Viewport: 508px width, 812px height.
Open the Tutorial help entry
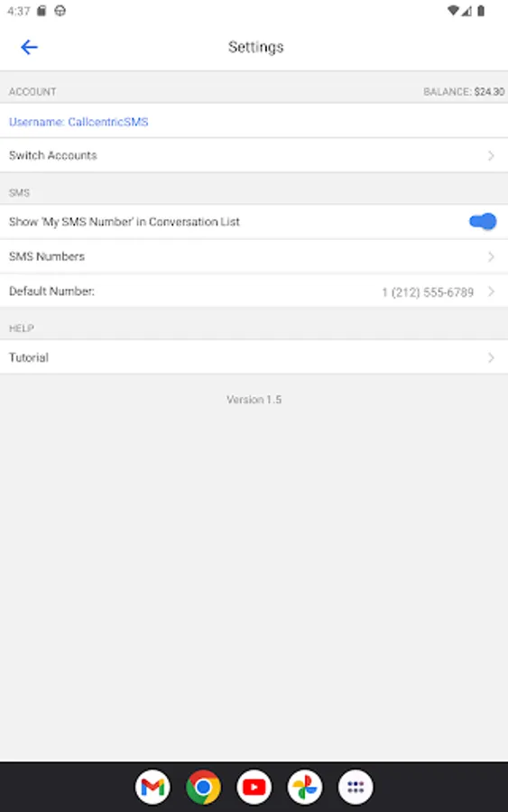pos(254,357)
